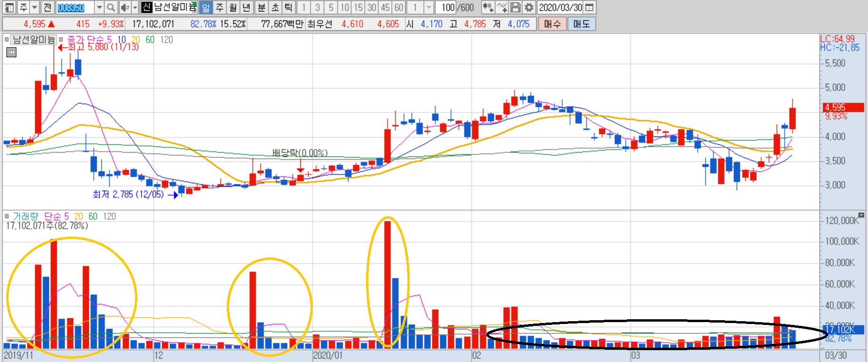Click the current price 4,595 text
The height and width of the screenshot is (362, 868).
[x=34, y=24]
